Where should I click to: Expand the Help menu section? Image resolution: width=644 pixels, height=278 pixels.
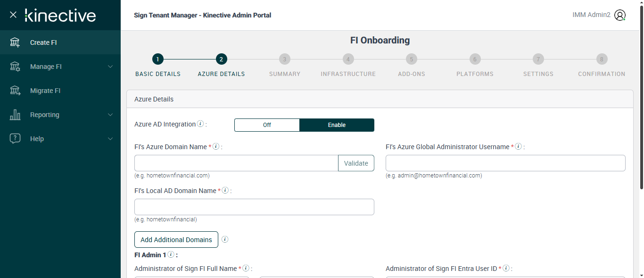coord(110,139)
